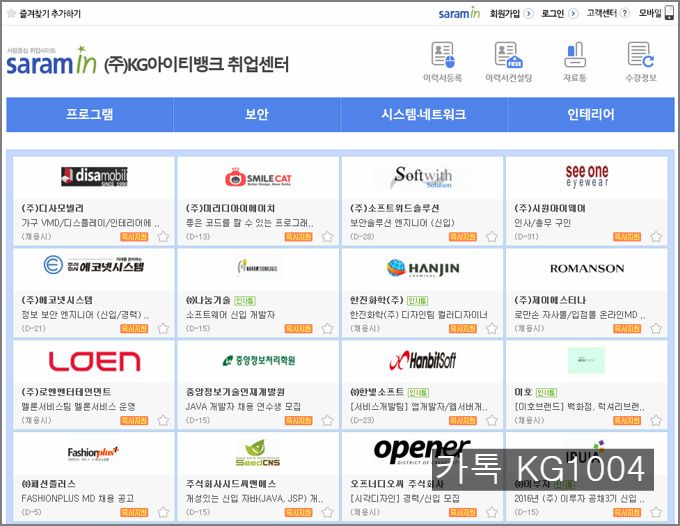Viewport: 680px width, 526px height.
Task: Click the disamobili company logo
Action: coord(94,176)
